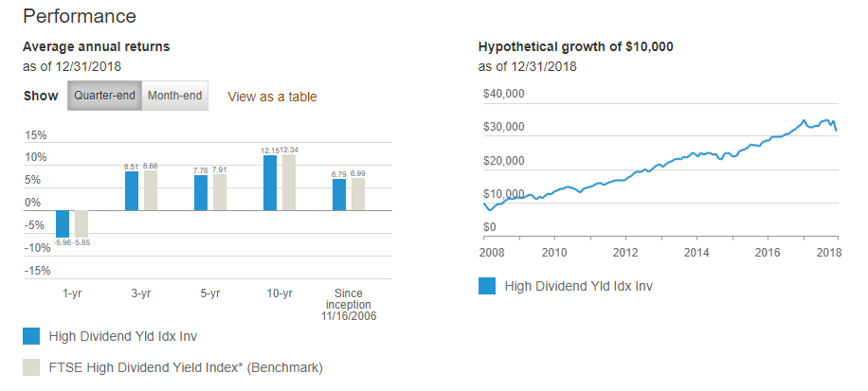Click the 5-yr axis label
Viewport: 868px width, 391px height.
point(210,293)
